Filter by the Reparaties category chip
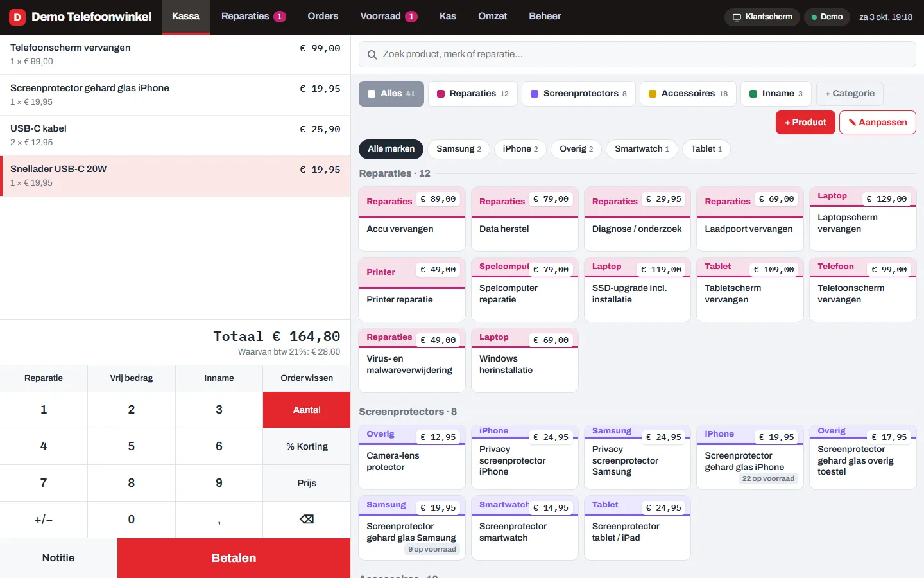 pos(473,94)
